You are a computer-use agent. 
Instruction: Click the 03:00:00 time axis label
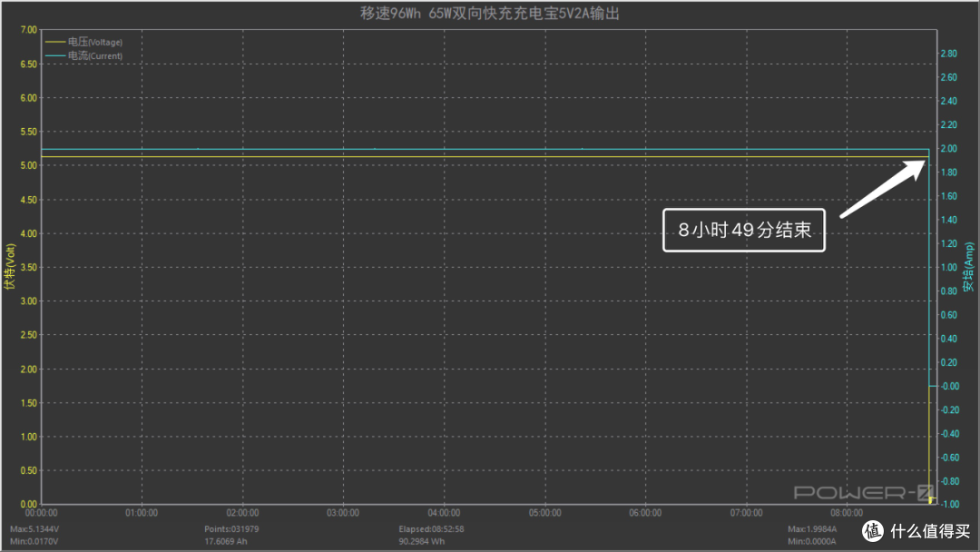(x=343, y=513)
